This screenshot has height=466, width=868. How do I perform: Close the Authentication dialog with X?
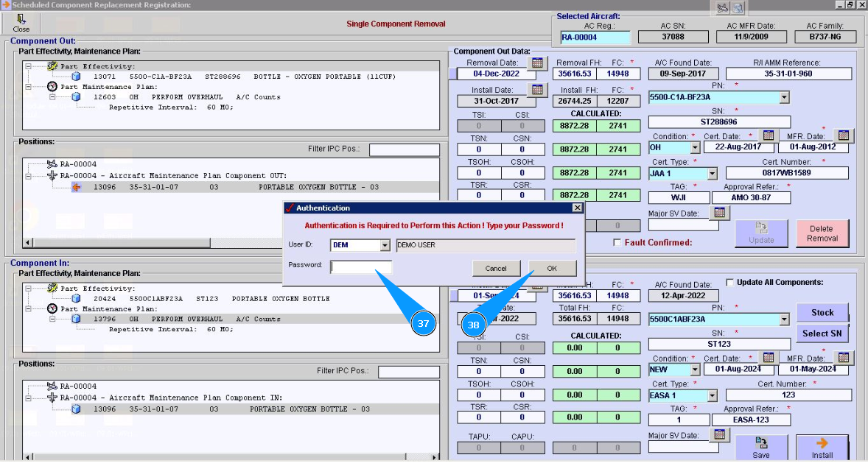click(577, 208)
